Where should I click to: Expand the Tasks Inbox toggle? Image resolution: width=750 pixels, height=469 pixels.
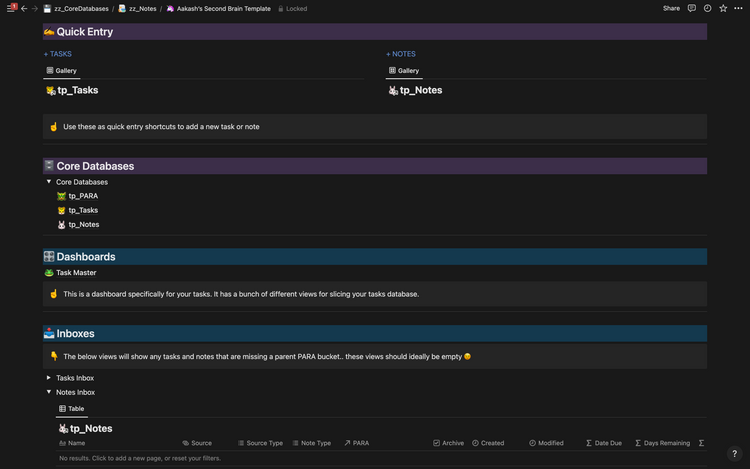(x=49, y=378)
